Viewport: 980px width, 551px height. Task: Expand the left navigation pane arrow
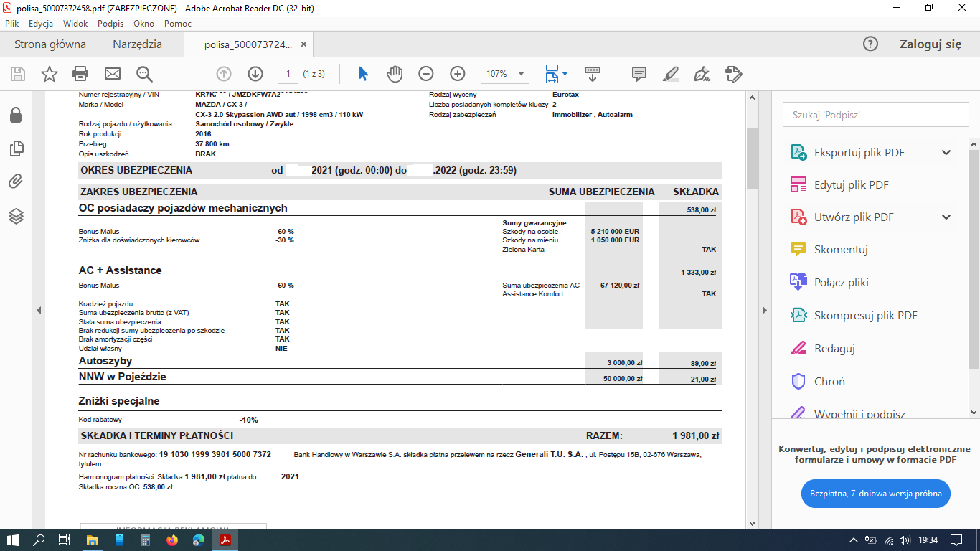pyautogui.click(x=39, y=310)
